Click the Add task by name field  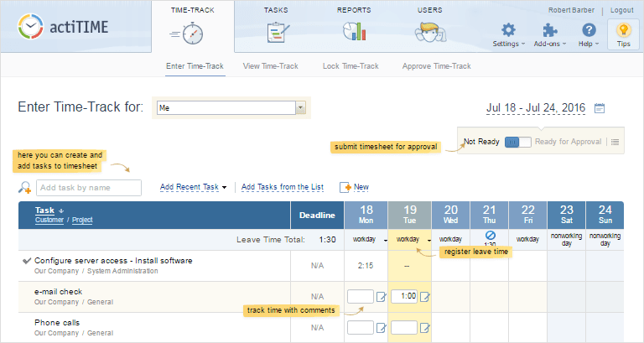(89, 188)
